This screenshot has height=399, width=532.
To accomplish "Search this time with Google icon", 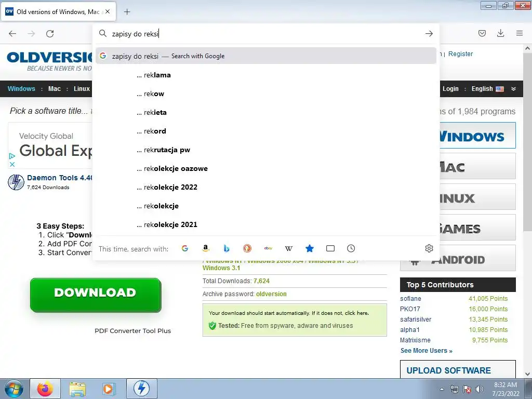I will pos(185,248).
